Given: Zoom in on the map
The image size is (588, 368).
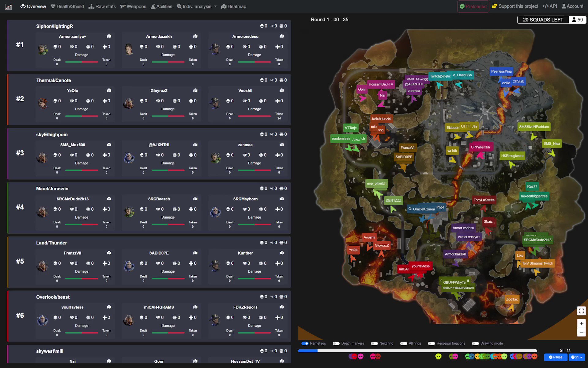Looking at the screenshot, I should 581,324.
